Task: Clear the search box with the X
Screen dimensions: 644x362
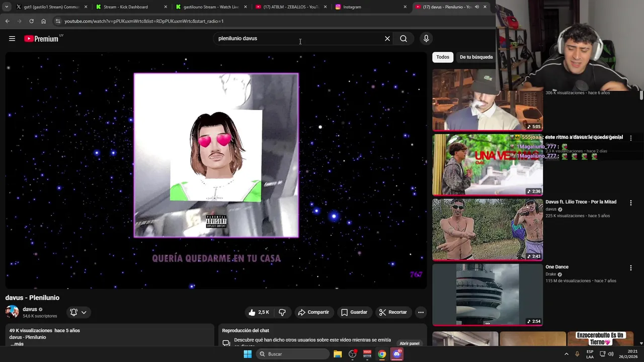Action: coord(387,39)
